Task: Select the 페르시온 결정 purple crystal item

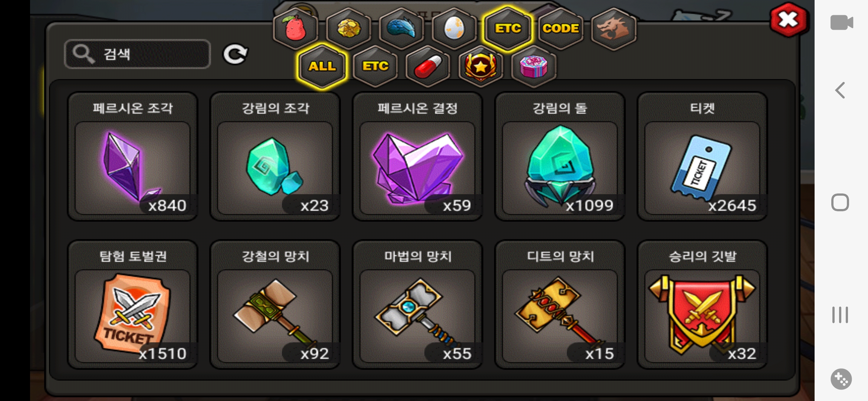Action: [417, 156]
